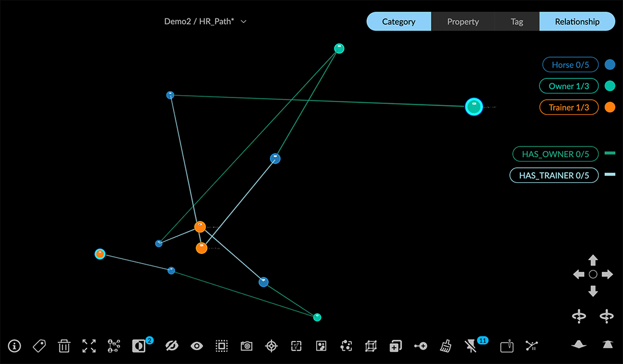Click the trash delete icon

[64, 346]
